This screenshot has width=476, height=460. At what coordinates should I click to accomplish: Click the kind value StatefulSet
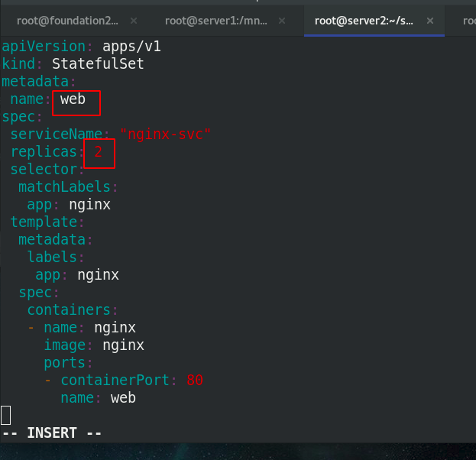(98, 63)
